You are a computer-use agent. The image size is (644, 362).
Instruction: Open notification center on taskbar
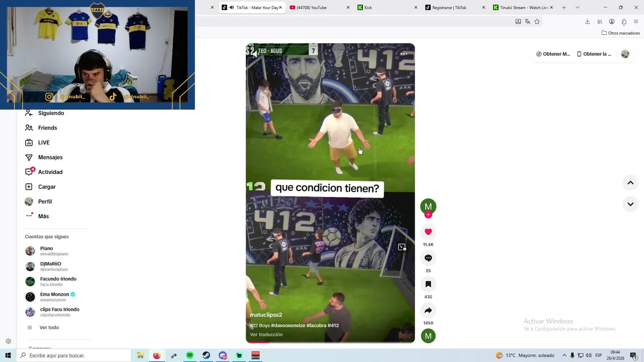coord(633,355)
